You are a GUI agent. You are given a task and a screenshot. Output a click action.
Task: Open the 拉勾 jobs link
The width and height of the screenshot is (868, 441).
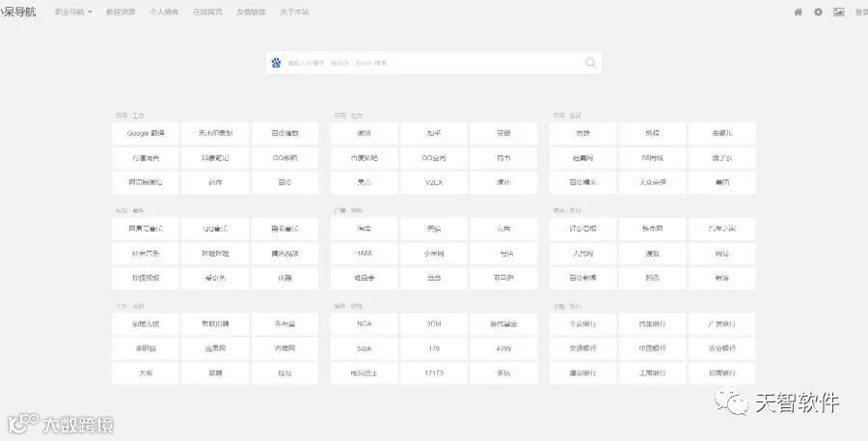pos(285,372)
